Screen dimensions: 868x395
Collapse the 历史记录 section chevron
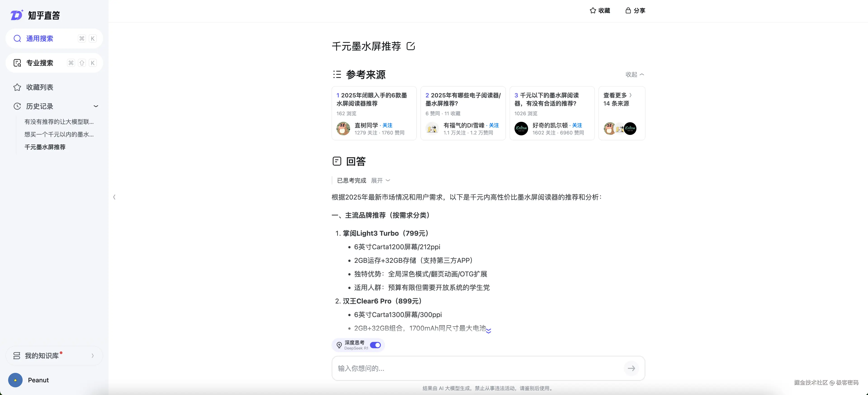(96, 106)
